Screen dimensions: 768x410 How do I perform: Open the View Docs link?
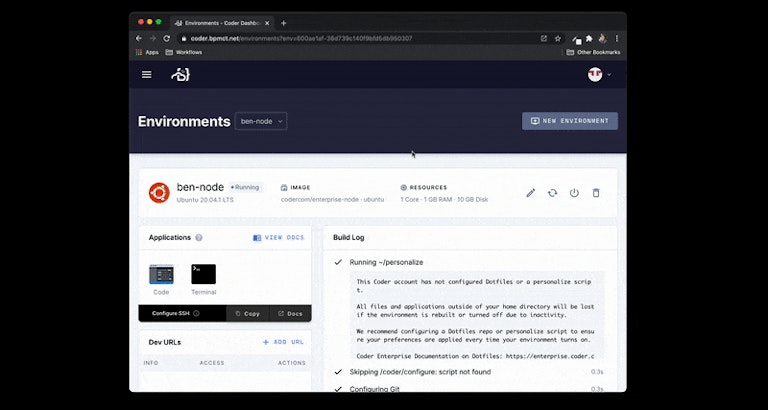point(279,238)
